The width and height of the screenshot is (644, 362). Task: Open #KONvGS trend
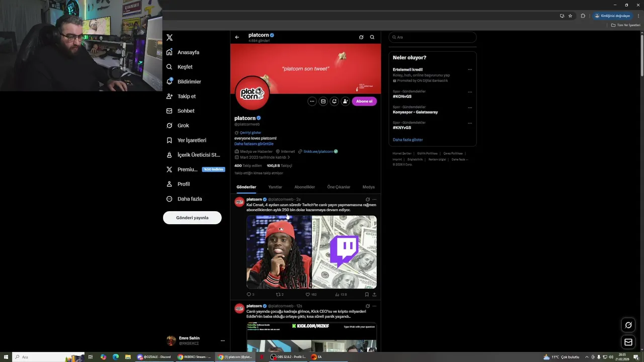[x=402, y=97]
